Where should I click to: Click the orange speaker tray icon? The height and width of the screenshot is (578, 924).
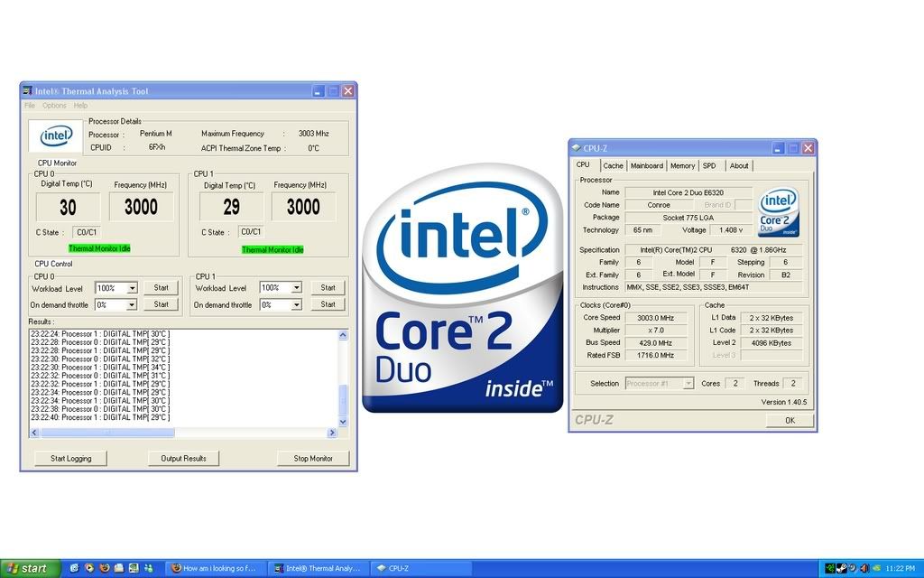tap(865, 569)
